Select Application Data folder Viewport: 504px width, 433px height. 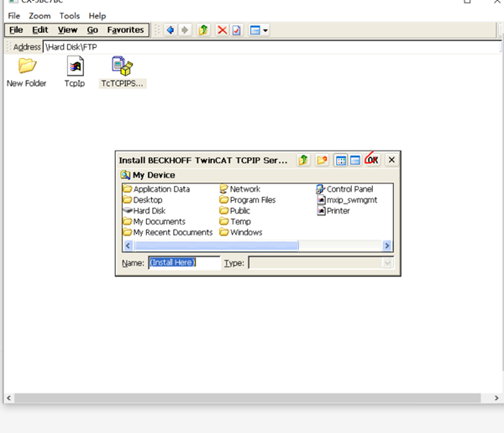click(x=156, y=189)
